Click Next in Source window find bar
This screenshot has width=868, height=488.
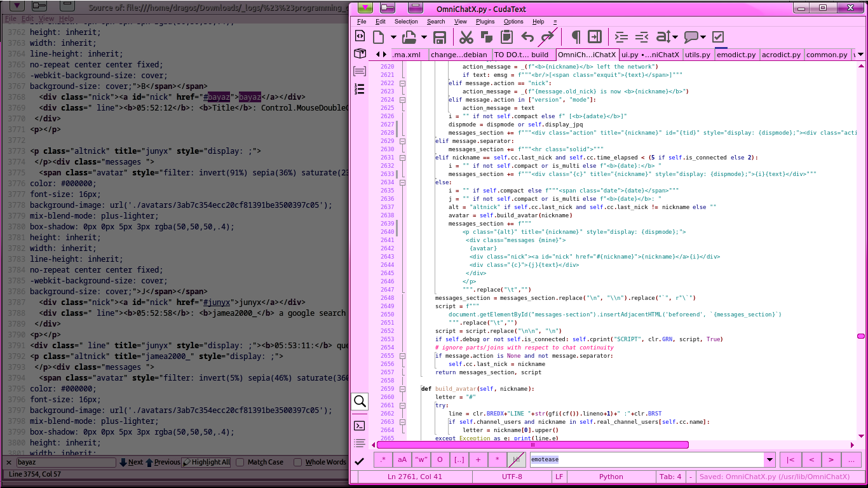(x=131, y=462)
